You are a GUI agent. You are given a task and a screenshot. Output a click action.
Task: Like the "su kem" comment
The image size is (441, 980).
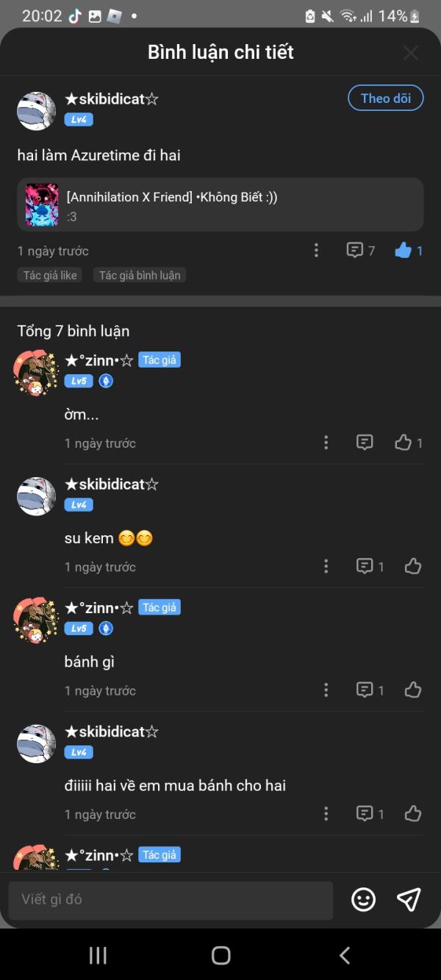point(413,566)
